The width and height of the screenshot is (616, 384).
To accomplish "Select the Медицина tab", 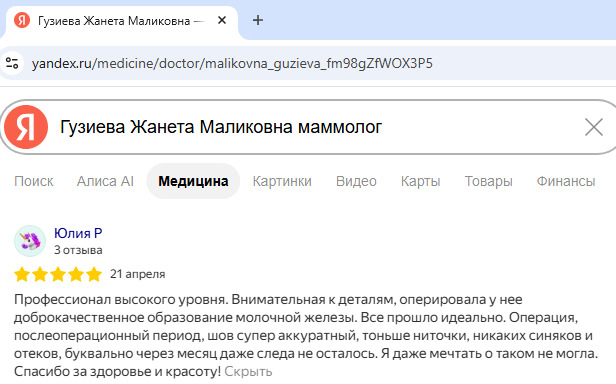I will click(193, 181).
